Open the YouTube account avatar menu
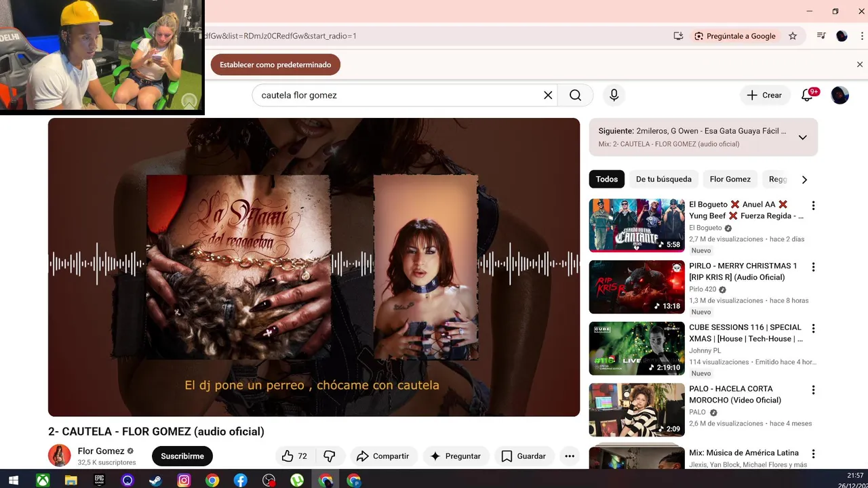 click(840, 96)
